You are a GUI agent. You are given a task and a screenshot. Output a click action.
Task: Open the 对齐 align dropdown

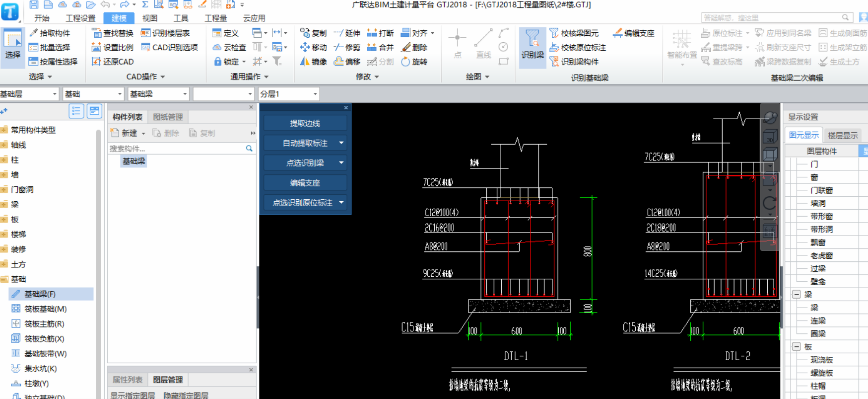click(433, 33)
